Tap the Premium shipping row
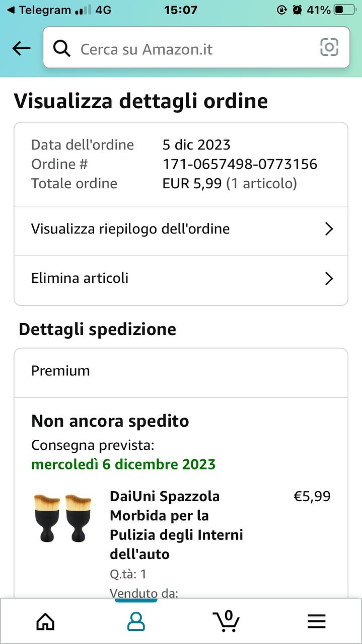 point(181,372)
